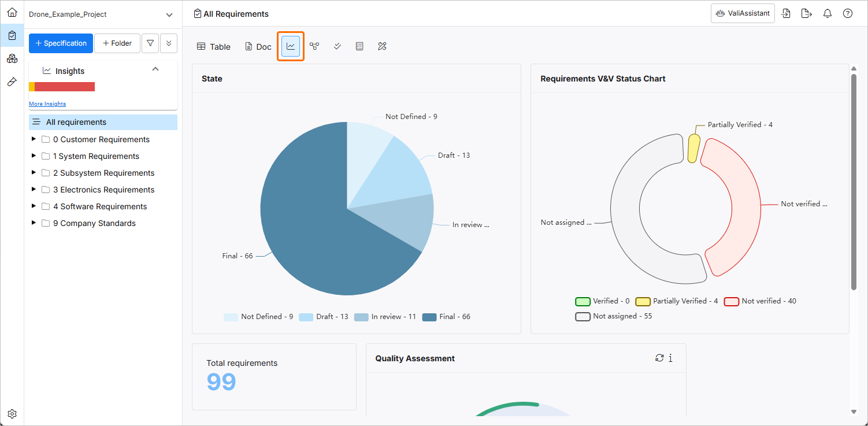Select the checkmark verification view icon
The height and width of the screenshot is (426, 868).
(x=337, y=46)
